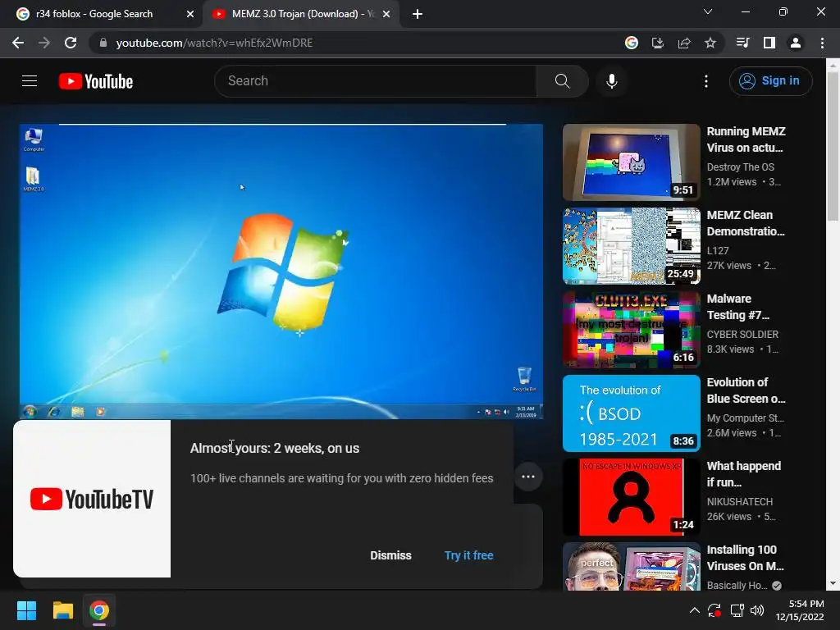Click the video player area
The height and width of the screenshot is (630, 840).
point(281,271)
